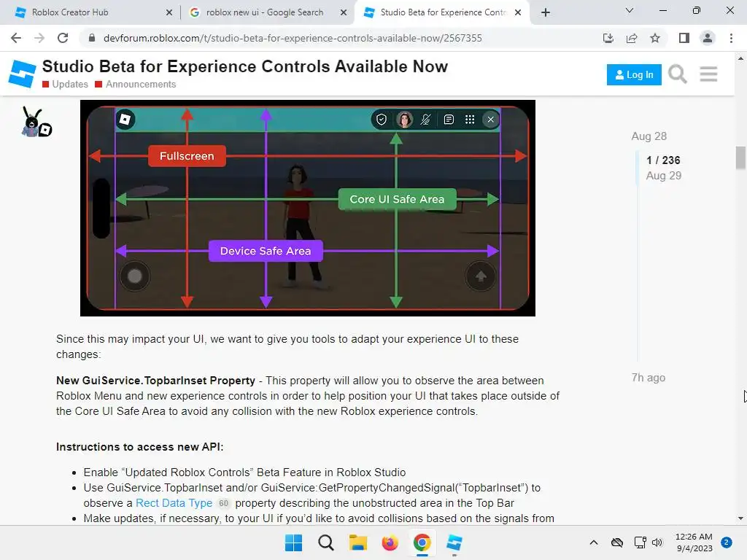Image resolution: width=747 pixels, height=560 pixels.
Task: Bookmark this page with the star
Action: (655, 38)
